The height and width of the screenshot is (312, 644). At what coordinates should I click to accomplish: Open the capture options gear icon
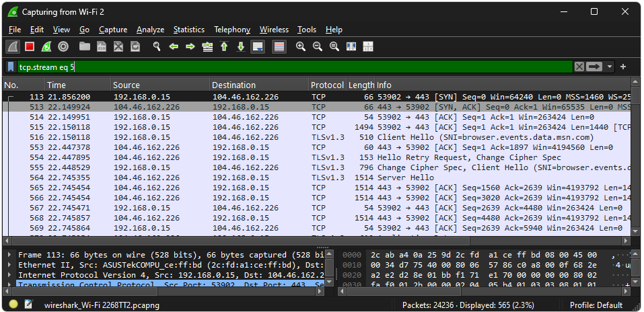[x=63, y=46]
